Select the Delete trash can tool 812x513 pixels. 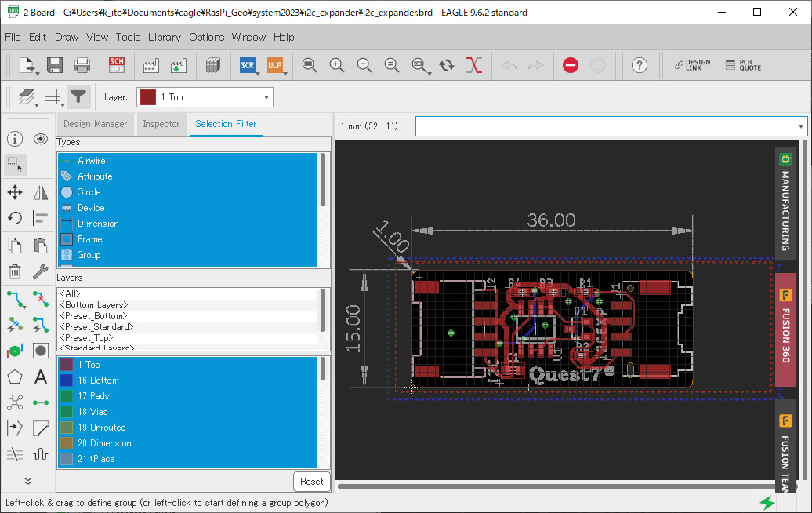(x=15, y=271)
